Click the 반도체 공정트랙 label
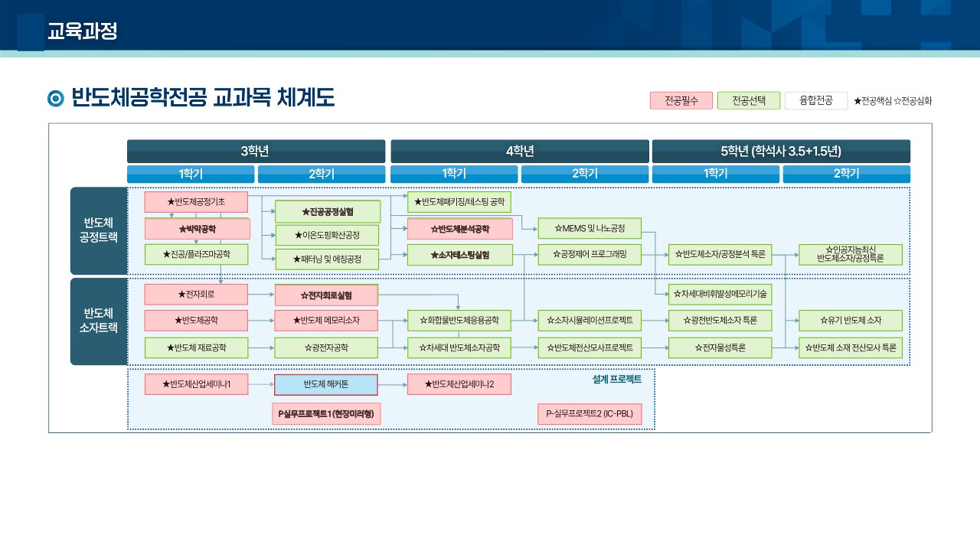The width and height of the screenshot is (980, 551). [99, 230]
